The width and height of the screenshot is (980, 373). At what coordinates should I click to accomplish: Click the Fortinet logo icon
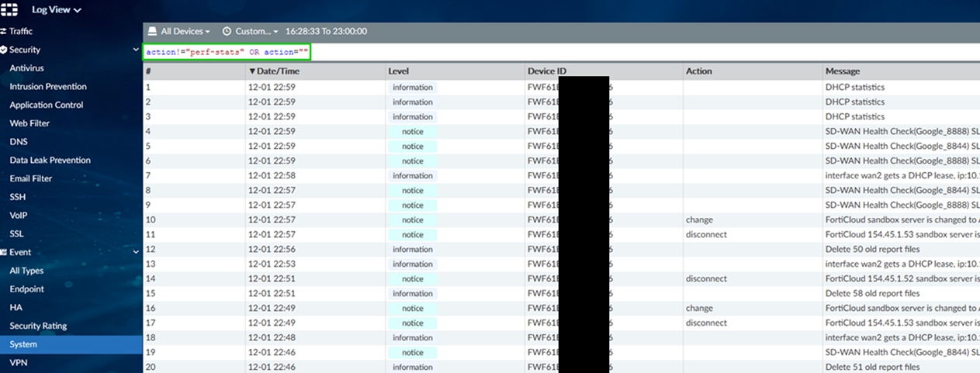click(9, 9)
